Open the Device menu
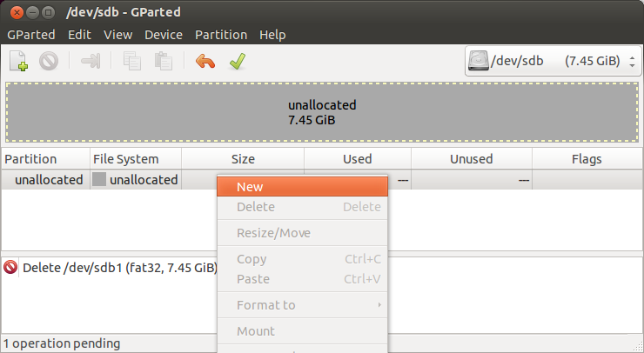This screenshot has height=353, width=644. 164,35
